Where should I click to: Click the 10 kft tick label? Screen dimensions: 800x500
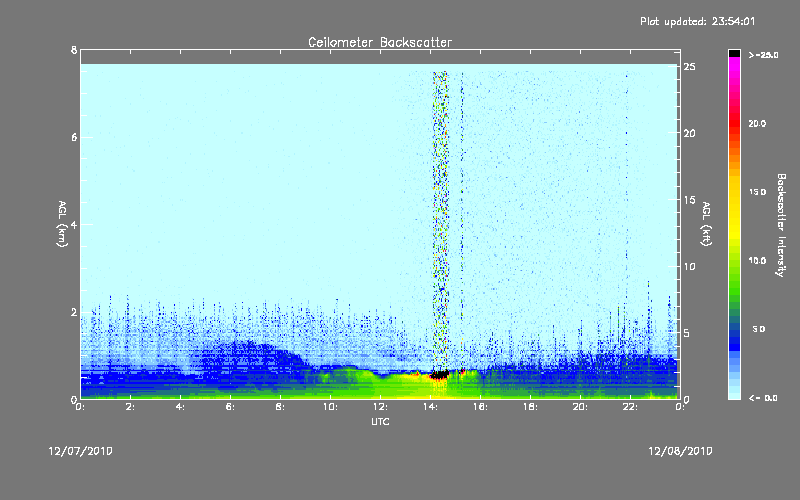click(x=690, y=266)
